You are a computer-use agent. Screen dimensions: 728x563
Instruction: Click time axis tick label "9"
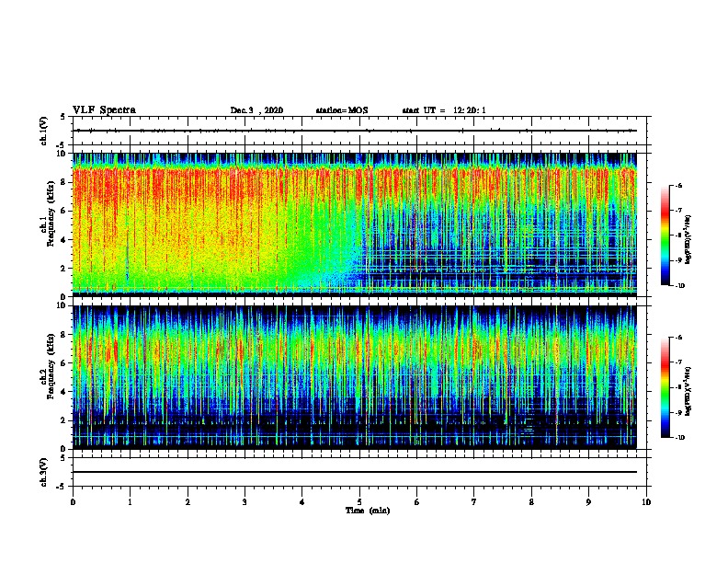coord(588,502)
